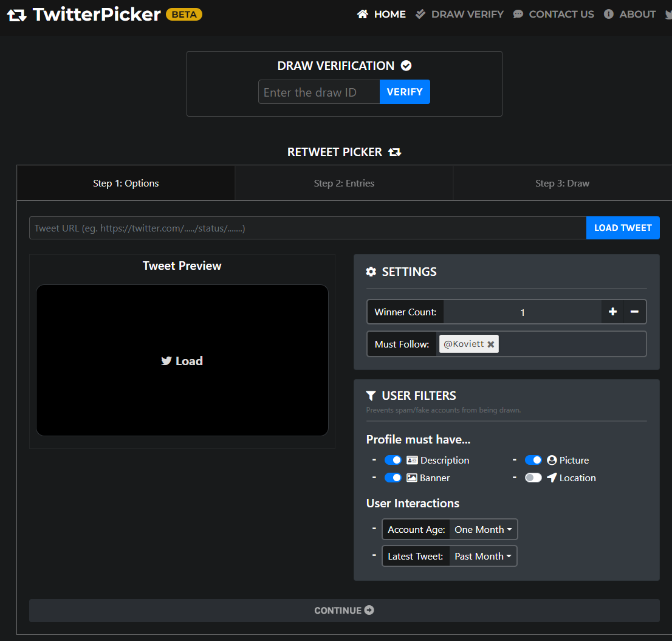
Task: Disable the Banner profile filter
Action: (x=393, y=478)
